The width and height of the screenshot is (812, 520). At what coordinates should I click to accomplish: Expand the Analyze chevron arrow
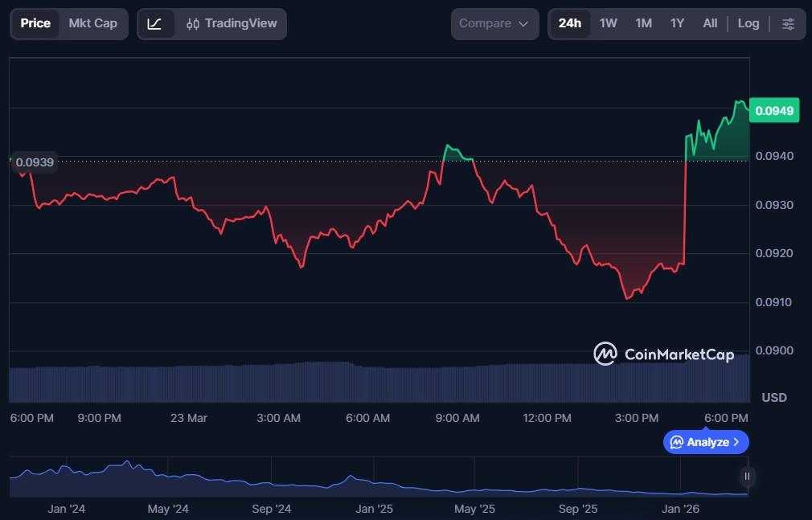click(x=736, y=442)
